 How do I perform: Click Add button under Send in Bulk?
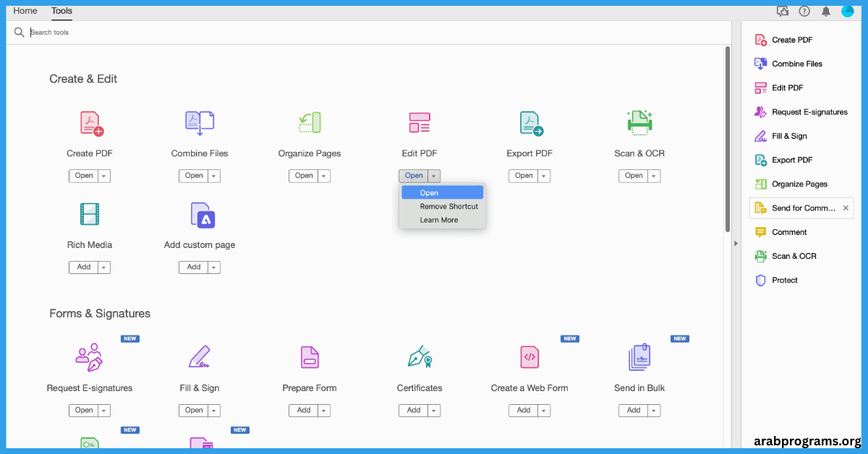click(x=634, y=411)
